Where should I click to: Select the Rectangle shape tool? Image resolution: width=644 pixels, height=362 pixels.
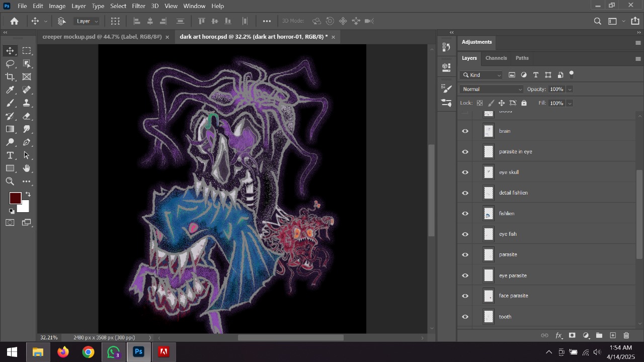10,168
